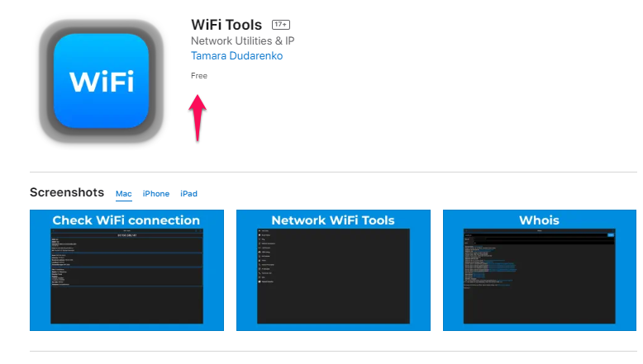Switch screenshots to the iPad tab

coord(188,194)
